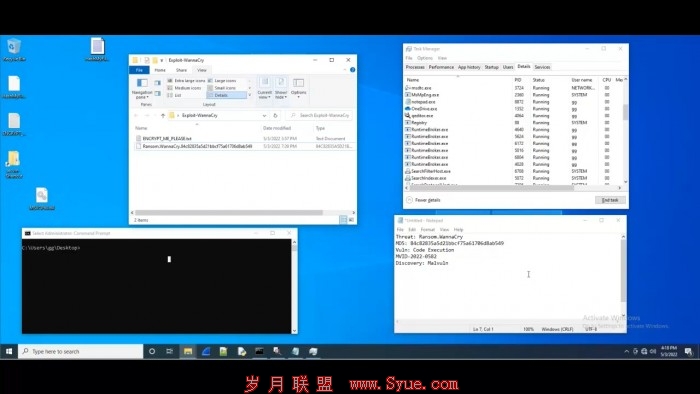Switch to the Performance tab in Task Manager

[x=441, y=67]
